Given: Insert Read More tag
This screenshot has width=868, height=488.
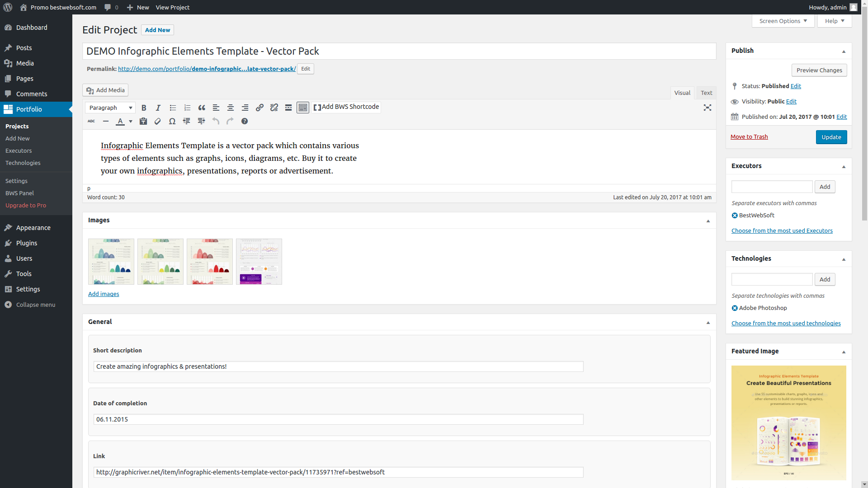Looking at the screenshot, I should pyautogui.click(x=288, y=108).
